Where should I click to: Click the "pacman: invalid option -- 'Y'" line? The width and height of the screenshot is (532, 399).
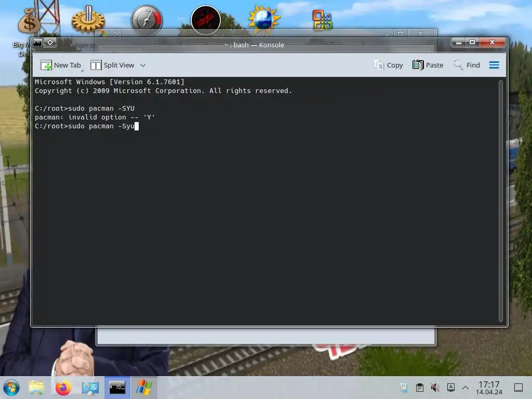[95, 117]
